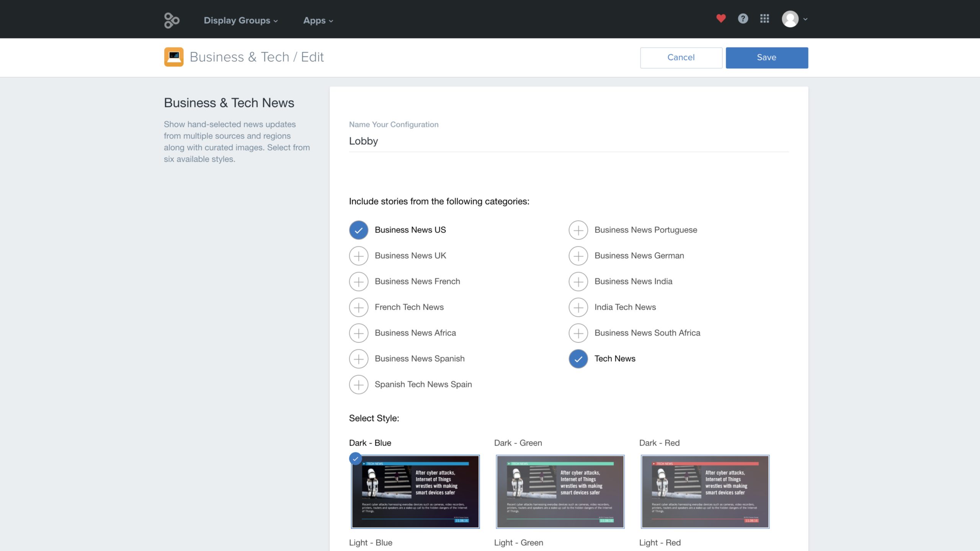The height and width of the screenshot is (551, 980).
Task: Click the red heart icon
Action: 721,18
